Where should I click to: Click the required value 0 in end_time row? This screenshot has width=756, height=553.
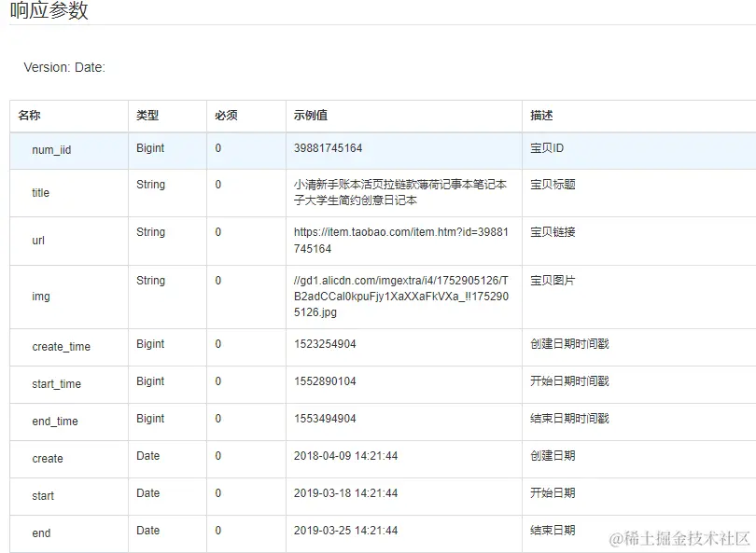[217, 418]
